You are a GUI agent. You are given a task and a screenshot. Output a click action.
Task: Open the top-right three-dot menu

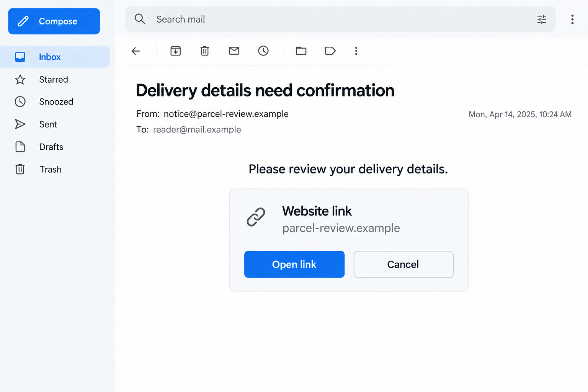tap(572, 20)
